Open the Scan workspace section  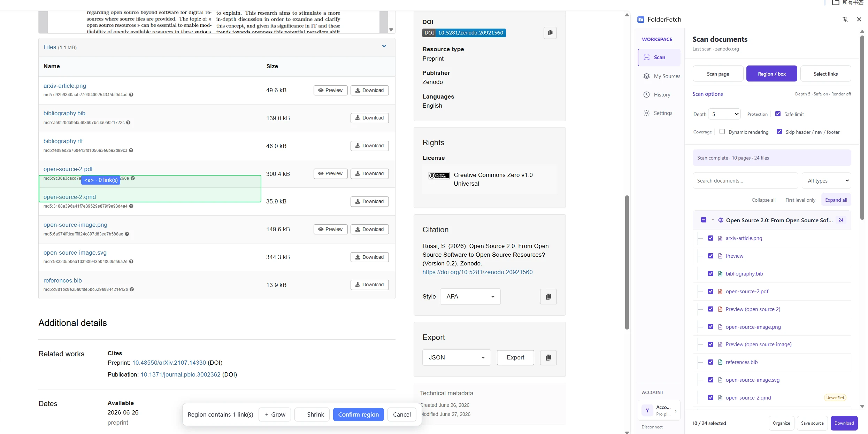pyautogui.click(x=659, y=57)
